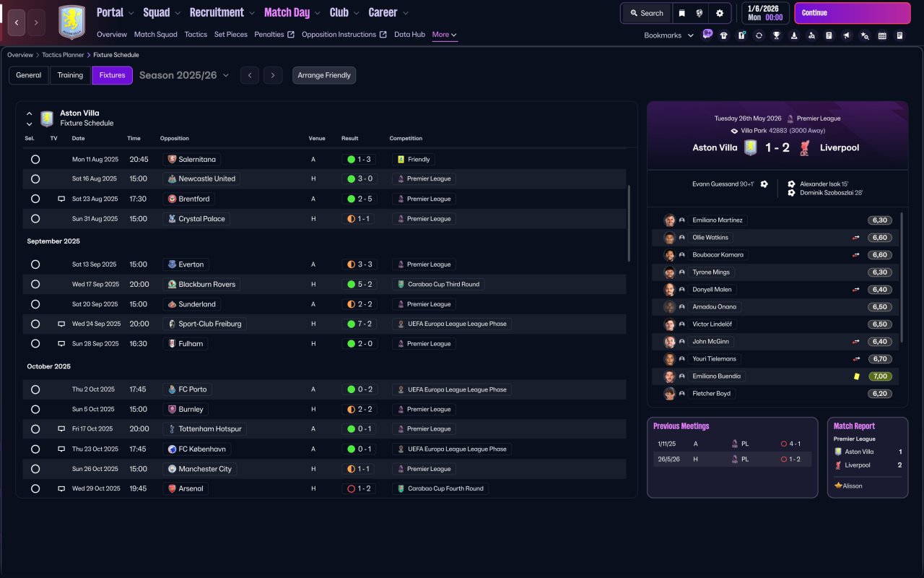The height and width of the screenshot is (578, 924).
Task: Click the TV icon on Arsenal row
Action: click(x=61, y=488)
